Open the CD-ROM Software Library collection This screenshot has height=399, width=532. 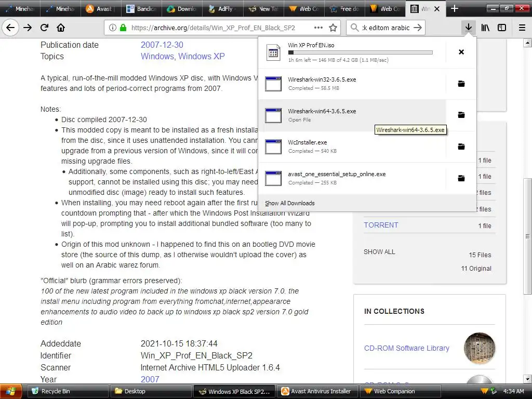pos(406,348)
